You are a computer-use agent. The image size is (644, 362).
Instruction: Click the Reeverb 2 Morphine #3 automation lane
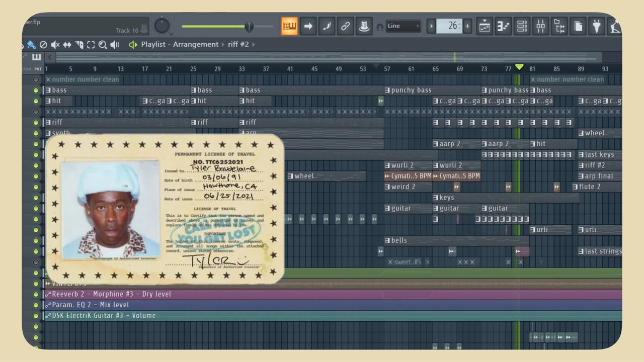coord(332,295)
